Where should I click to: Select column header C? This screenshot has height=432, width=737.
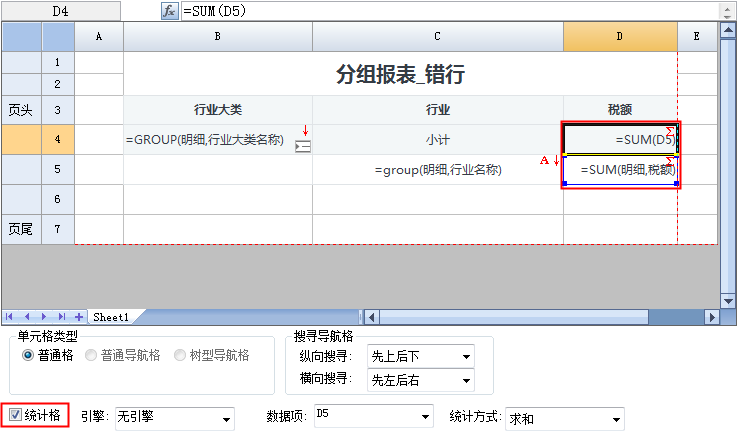tap(437, 36)
